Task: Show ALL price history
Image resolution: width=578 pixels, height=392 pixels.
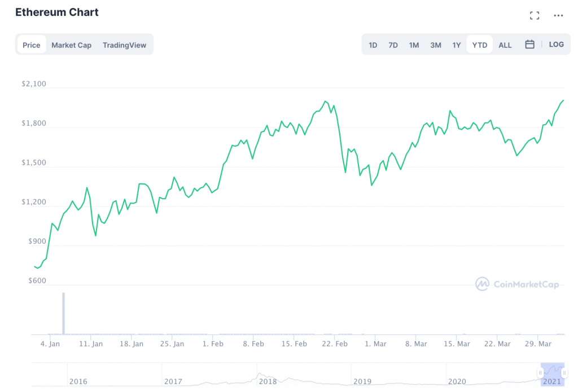Action: (x=505, y=45)
